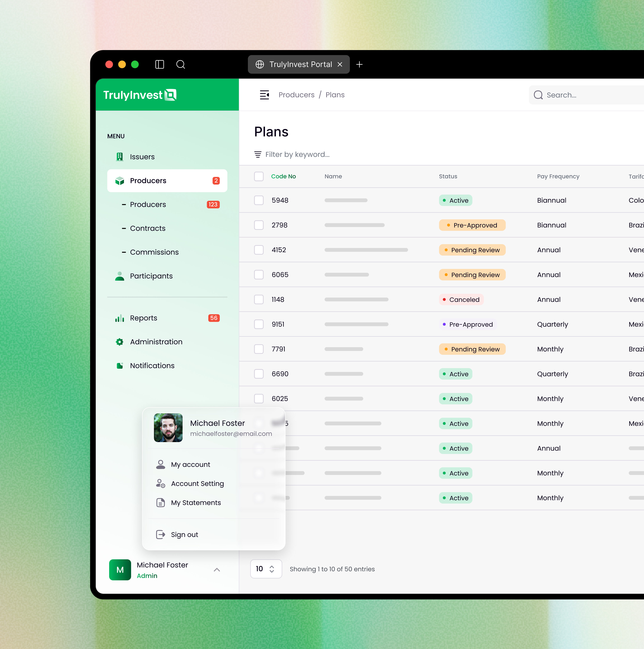
Task: Click the Search field in top bar
Action: tap(586, 95)
